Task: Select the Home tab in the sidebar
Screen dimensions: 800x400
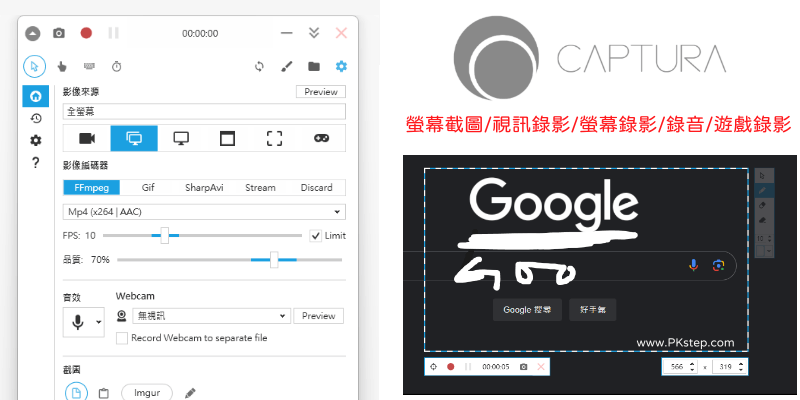Action: coord(36,96)
